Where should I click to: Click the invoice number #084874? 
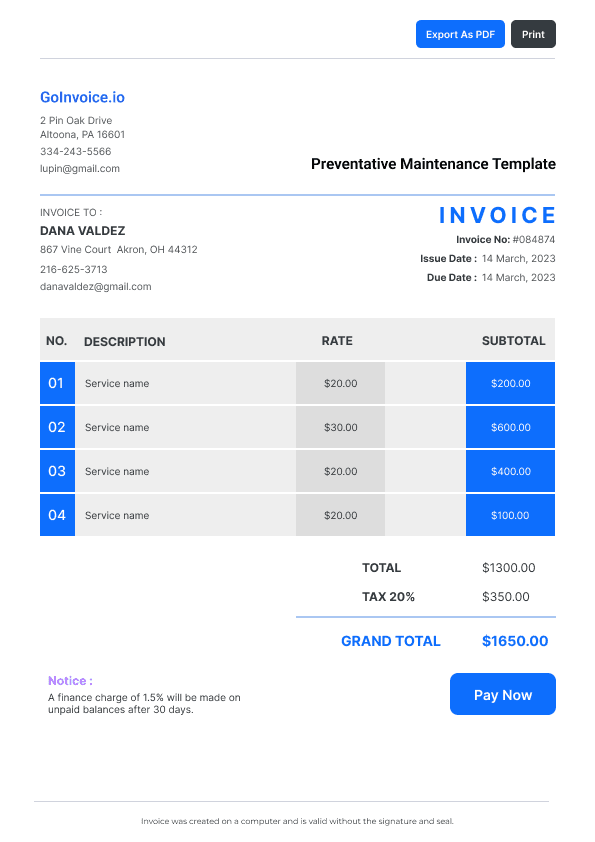coord(534,239)
